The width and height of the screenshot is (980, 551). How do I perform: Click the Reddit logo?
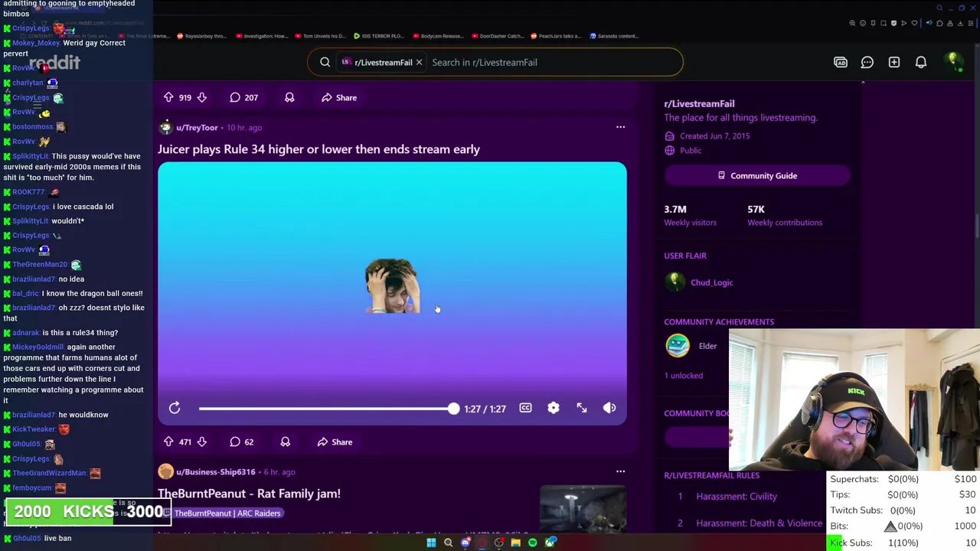[54, 62]
